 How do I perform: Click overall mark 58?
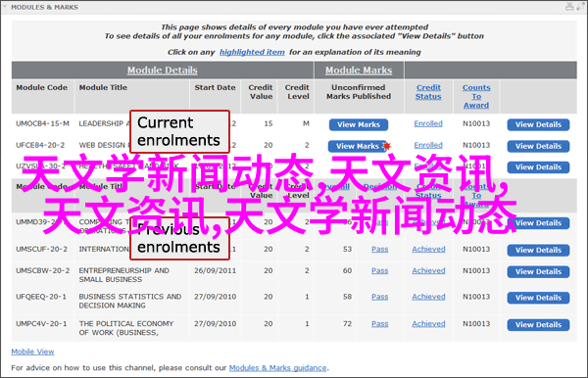click(x=347, y=297)
